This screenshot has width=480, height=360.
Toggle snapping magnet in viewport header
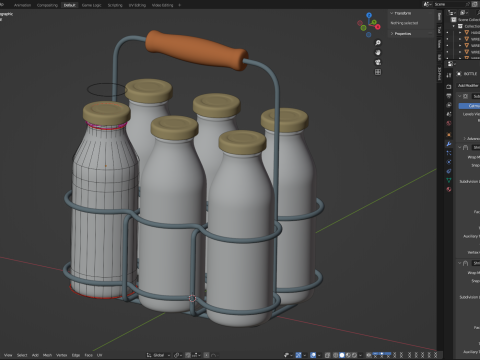click(x=188, y=355)
